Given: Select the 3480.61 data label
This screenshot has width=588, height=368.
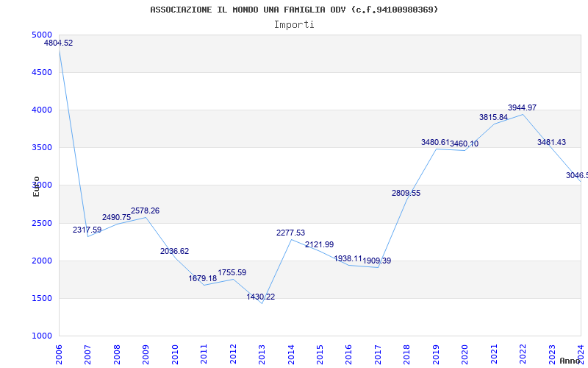Looking at the screenshot, I should coord(435,142).
